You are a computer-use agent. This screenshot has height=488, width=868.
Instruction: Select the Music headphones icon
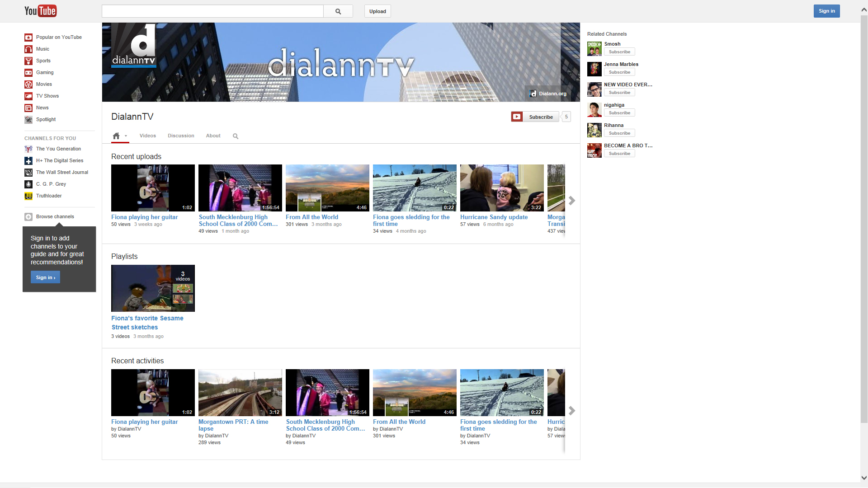coord(28,49)
